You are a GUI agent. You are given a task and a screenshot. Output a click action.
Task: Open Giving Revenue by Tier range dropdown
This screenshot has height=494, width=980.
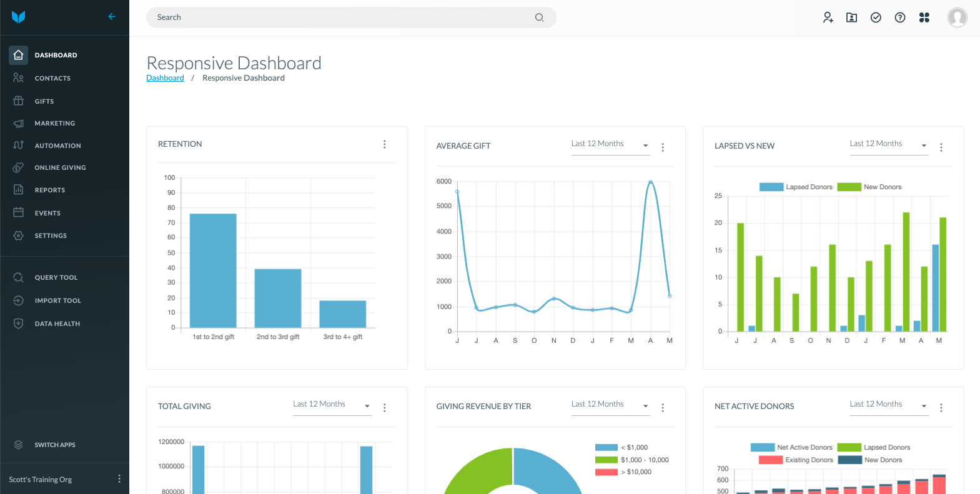coord(610,405)
